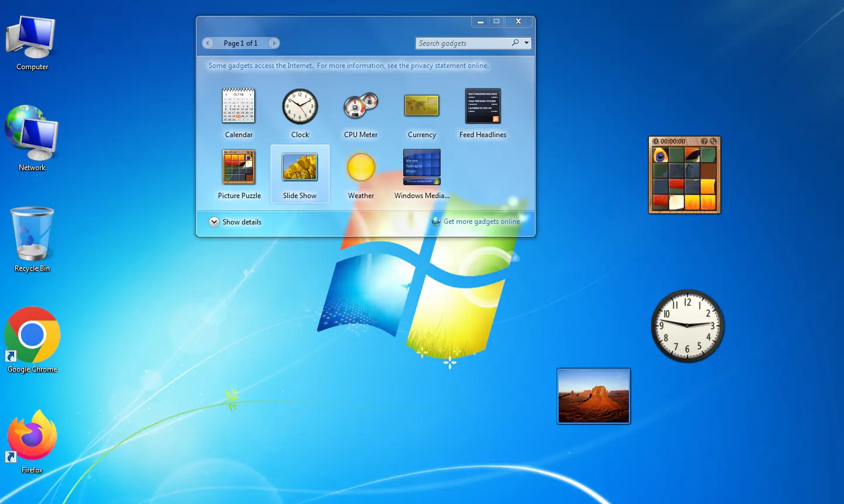844x504 pixels.
Task: Select the CPU Meter gadget
Action: coord(360,111)
